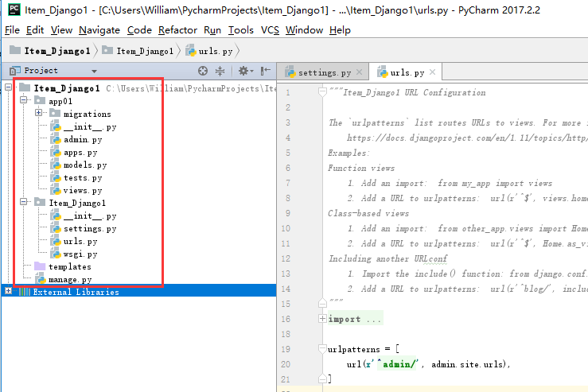This screenshot has width=588, height=392.
Task: Expand External Libraries node
Action: [x=8, y=290]
